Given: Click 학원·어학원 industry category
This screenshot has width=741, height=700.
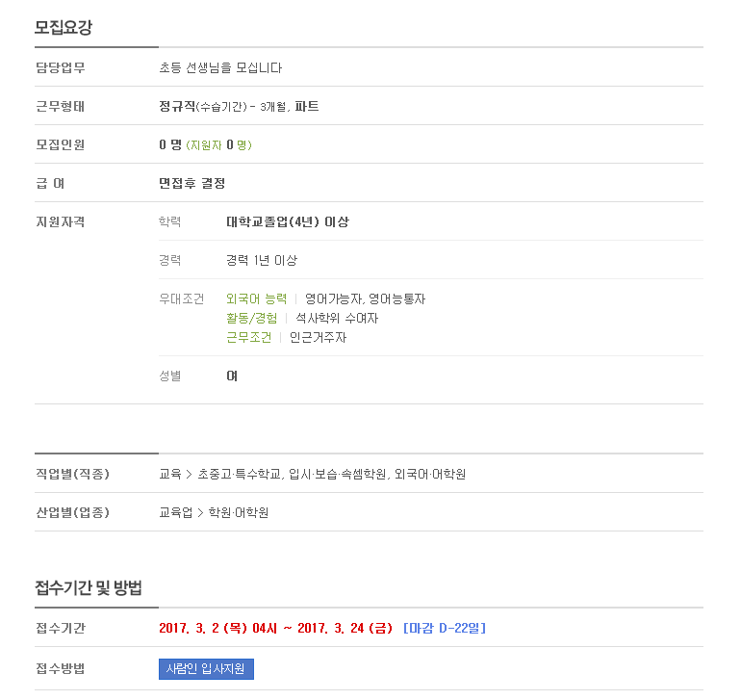Looking at the screenshot, I should click(x=239, y=512).
